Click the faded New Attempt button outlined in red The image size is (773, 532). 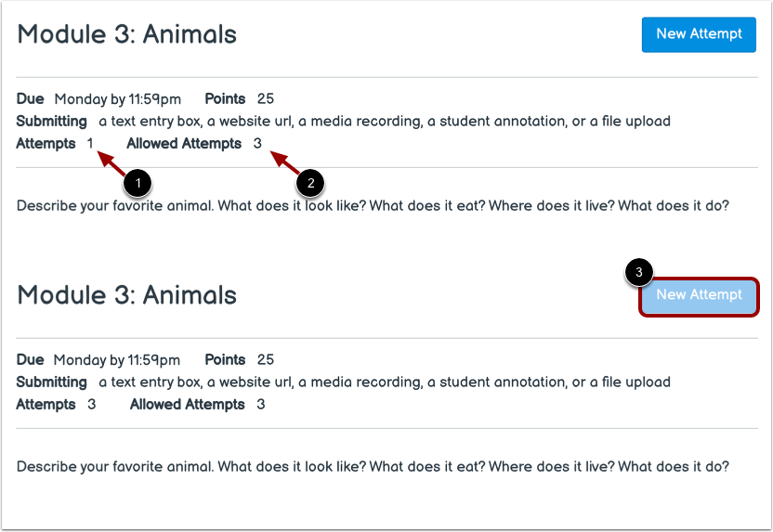tap(699, 295)
